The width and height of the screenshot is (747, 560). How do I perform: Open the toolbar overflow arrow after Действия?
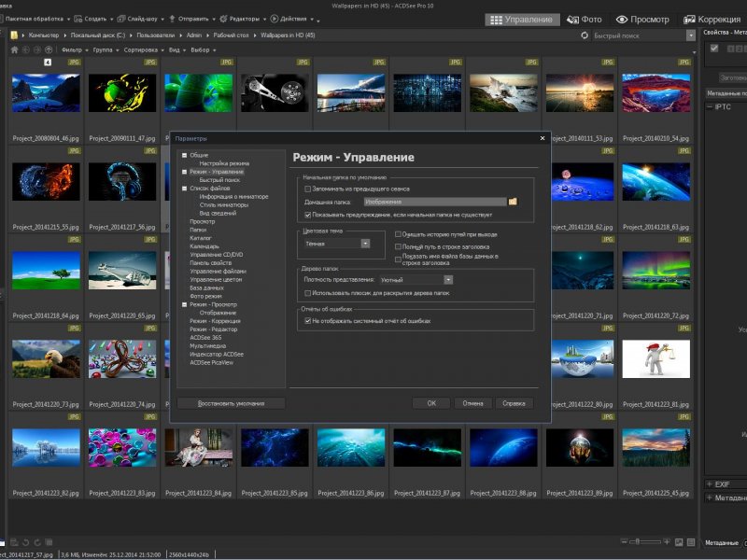tap(317, 20)
